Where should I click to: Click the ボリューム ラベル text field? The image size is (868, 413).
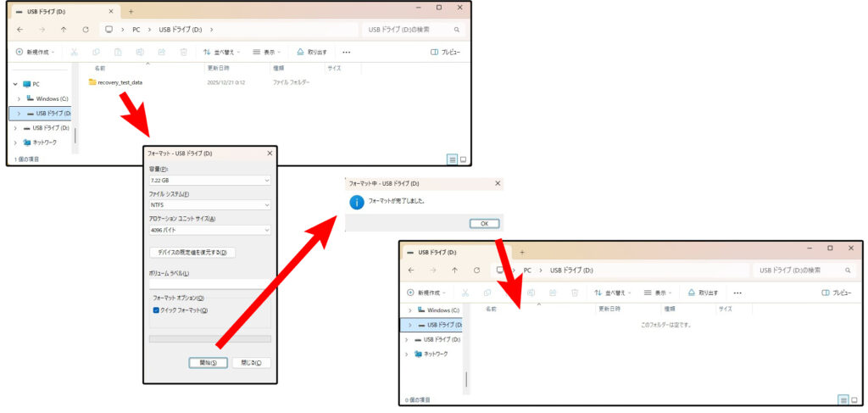(x=209, y=284)
